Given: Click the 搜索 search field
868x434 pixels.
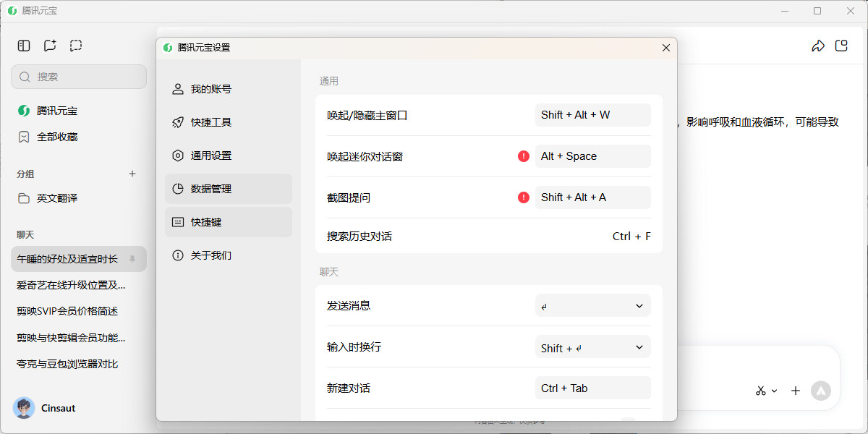Looking at the screenshot, I should tap(79, 77).
